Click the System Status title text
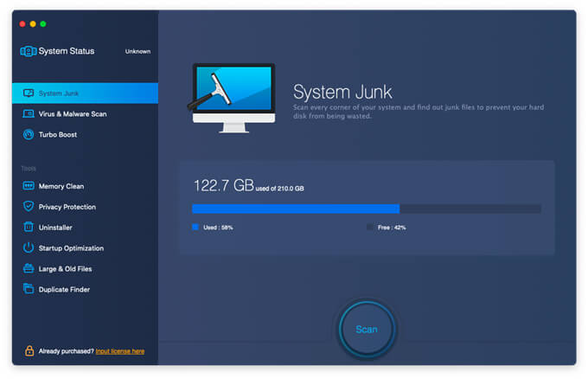This screenshot has height=379, width=588. [x=67, y=51]
